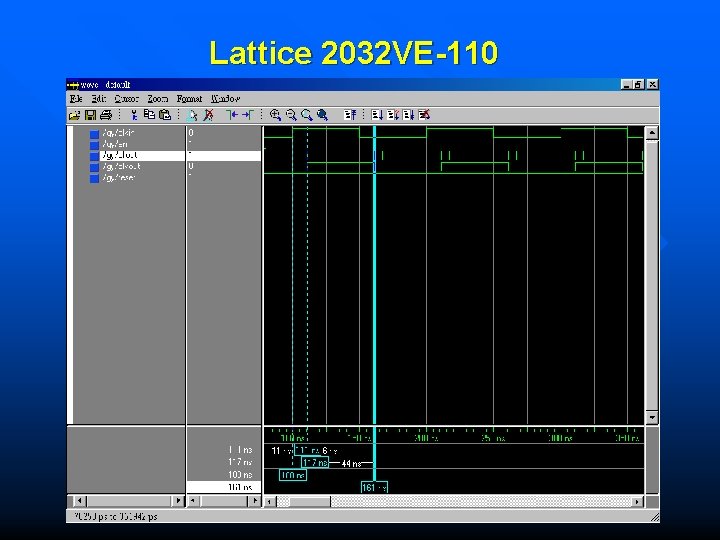Click the highlighted 161 ns cursor value row

coord(224,487)
